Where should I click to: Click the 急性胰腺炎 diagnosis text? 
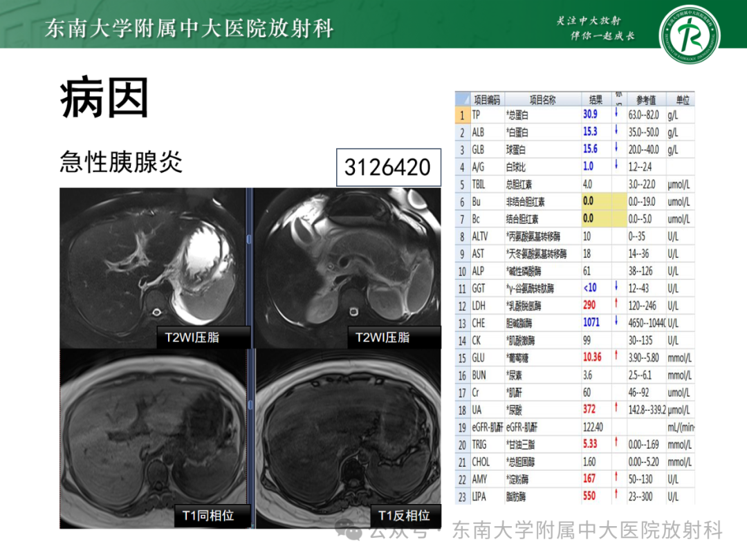click(x=121, y=162)
